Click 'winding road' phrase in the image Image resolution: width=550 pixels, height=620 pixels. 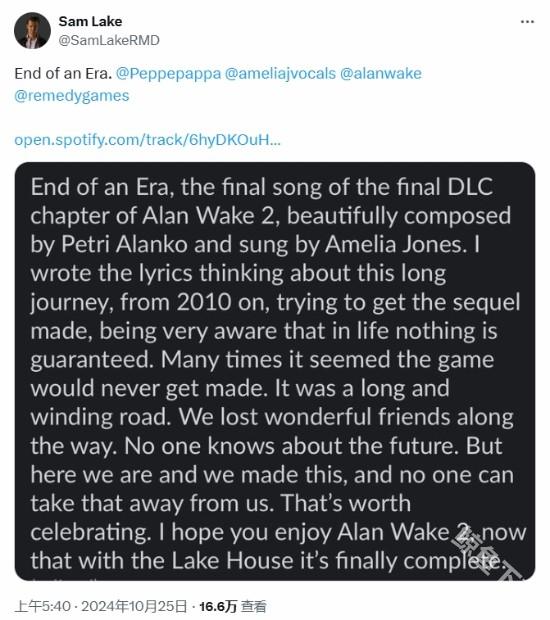pos(100,418)
